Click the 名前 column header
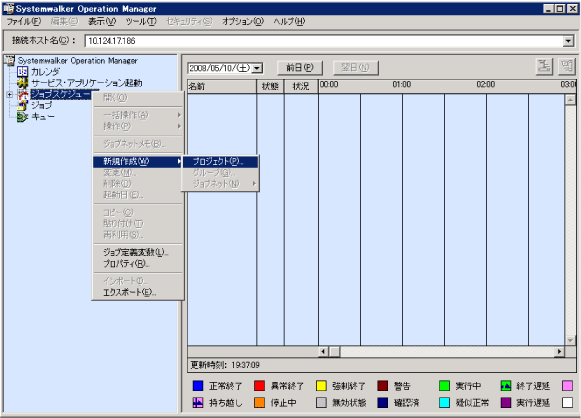 tap(222, 86)
